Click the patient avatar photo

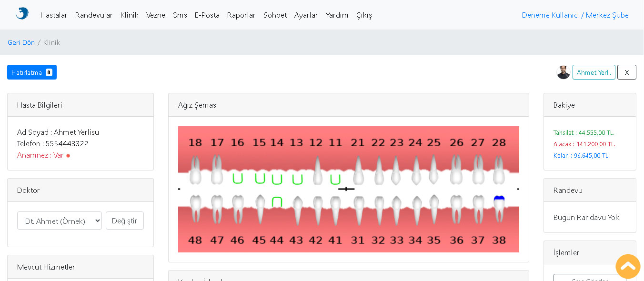pos(563,72)
